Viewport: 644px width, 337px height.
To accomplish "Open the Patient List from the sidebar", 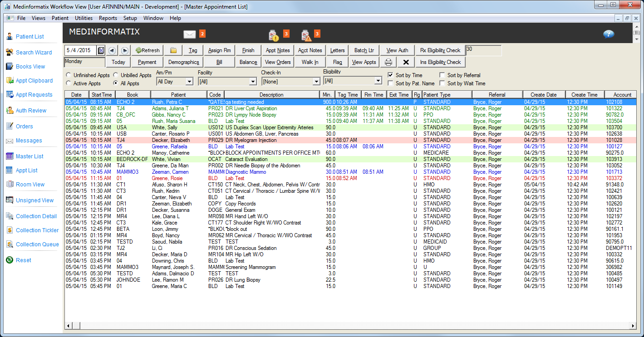I will tap(30, 37).
